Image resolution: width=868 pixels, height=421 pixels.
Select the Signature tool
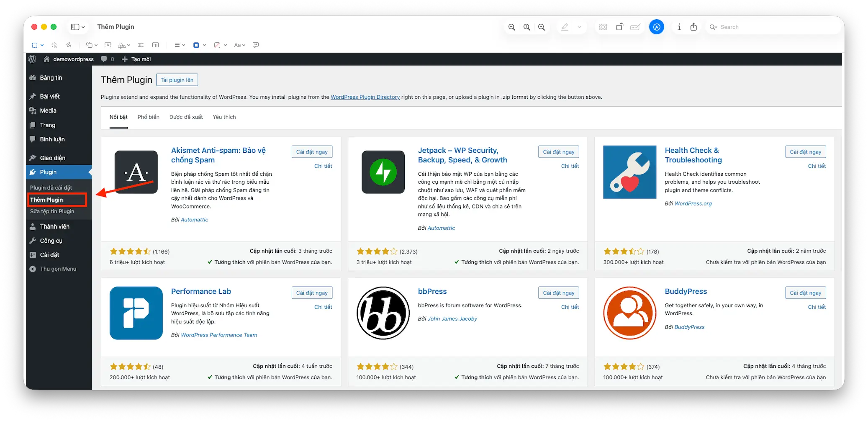pyautogui.click(x=121, y=45)
